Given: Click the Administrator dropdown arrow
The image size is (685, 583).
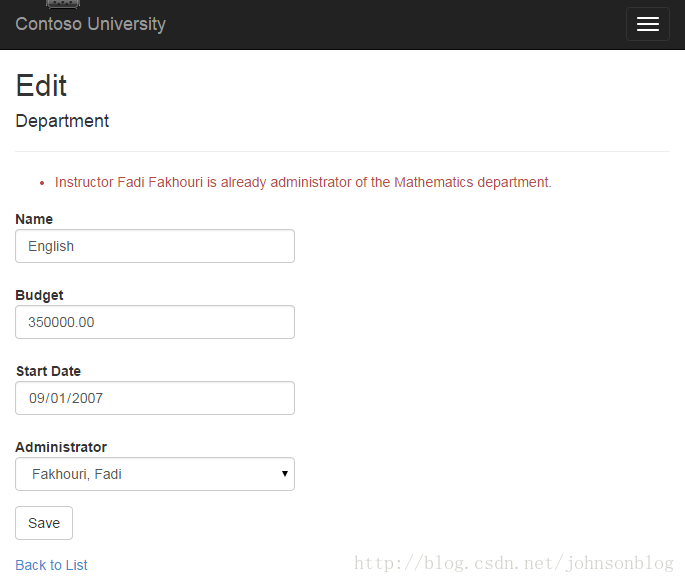Looking at the screenshot, I should (x=285, y=474).
